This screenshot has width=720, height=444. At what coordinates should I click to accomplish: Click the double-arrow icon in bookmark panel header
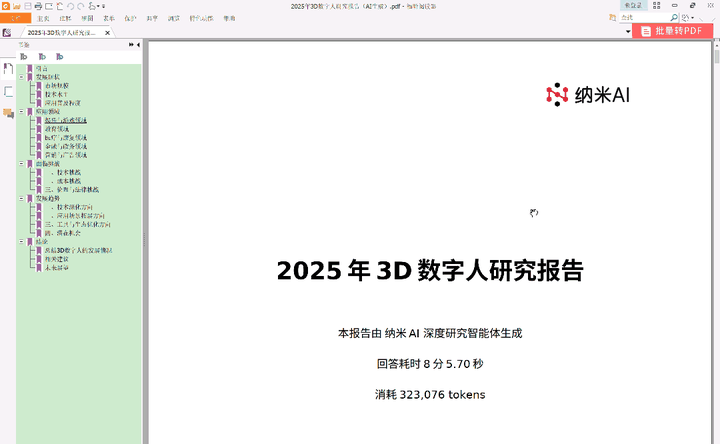(131, 45)
